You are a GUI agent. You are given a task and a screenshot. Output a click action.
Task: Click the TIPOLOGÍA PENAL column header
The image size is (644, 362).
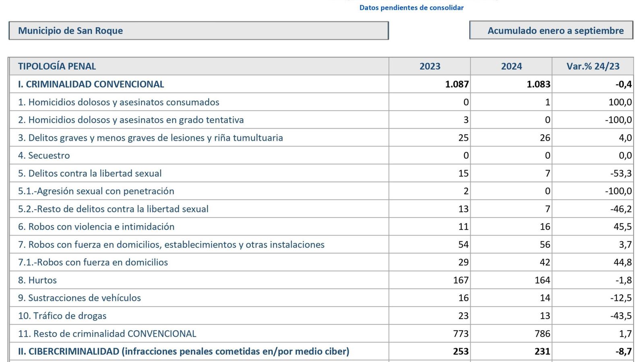click(57, 66)
